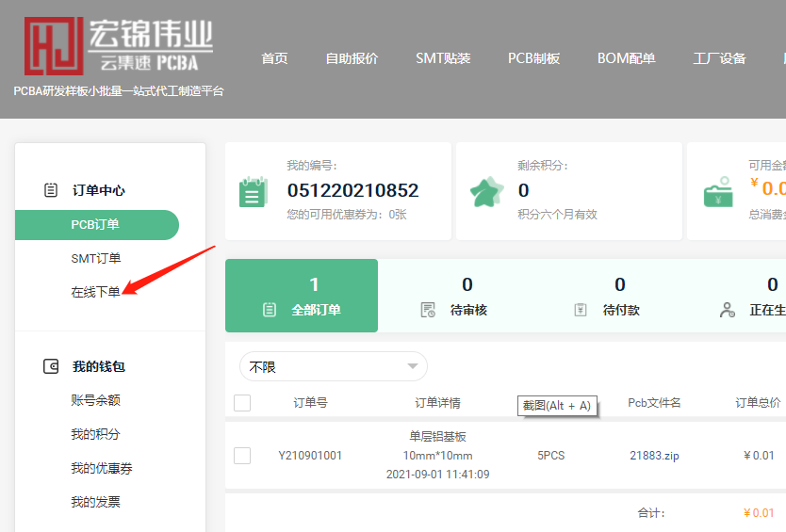The image size is (786, 532).
Task: Click the HJ company logo
Action: point(52,46)
